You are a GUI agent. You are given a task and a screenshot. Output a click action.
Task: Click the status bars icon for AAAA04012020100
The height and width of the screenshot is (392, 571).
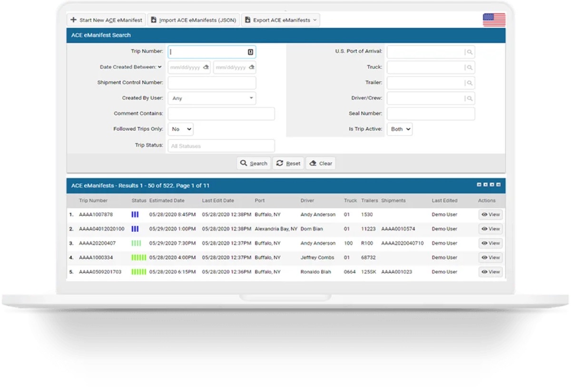point(135,229)
